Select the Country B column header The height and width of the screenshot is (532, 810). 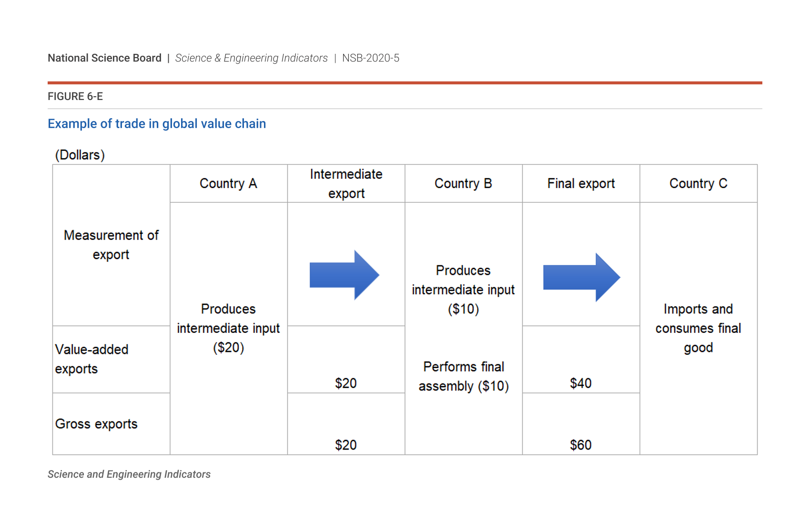tap(463, 183)
